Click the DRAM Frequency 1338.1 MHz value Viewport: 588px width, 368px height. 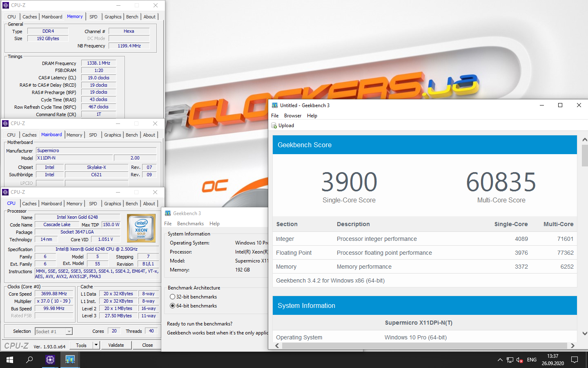pos(99,63)
